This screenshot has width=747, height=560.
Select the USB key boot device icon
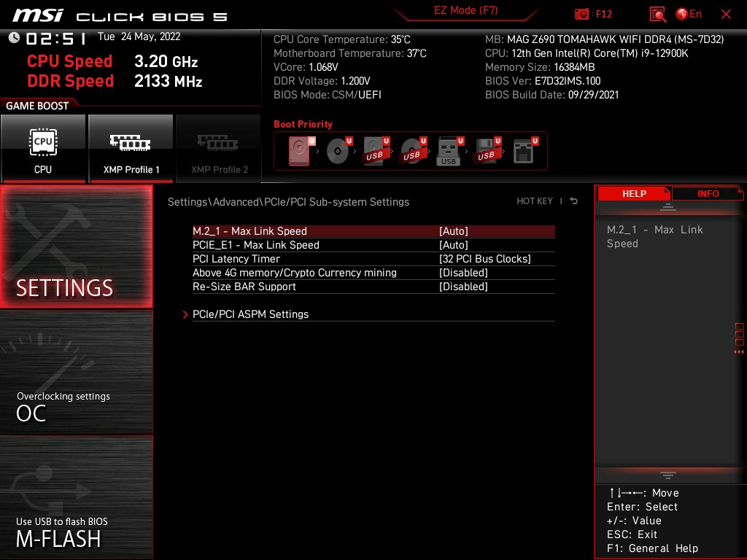pos(450,151)
